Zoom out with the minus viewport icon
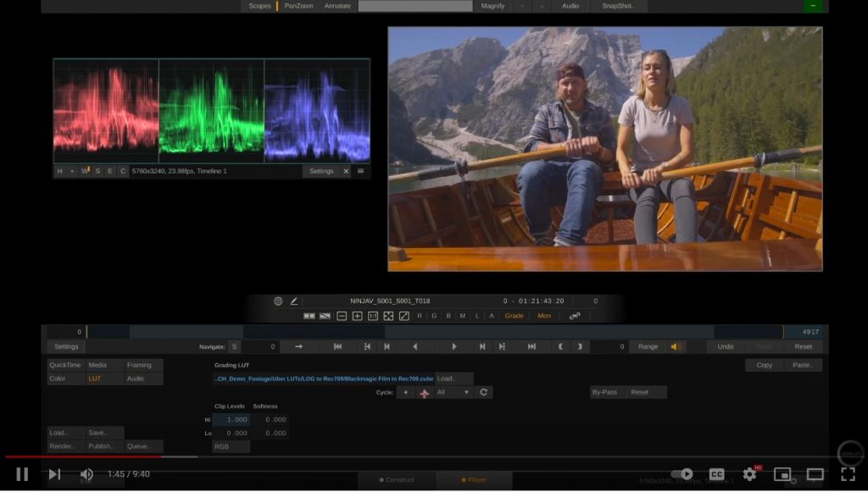 (x=342, y=316)
